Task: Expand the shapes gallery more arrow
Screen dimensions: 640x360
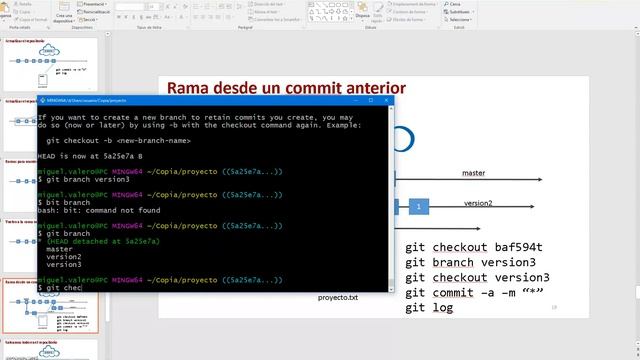Action: [x=352, y=19]
